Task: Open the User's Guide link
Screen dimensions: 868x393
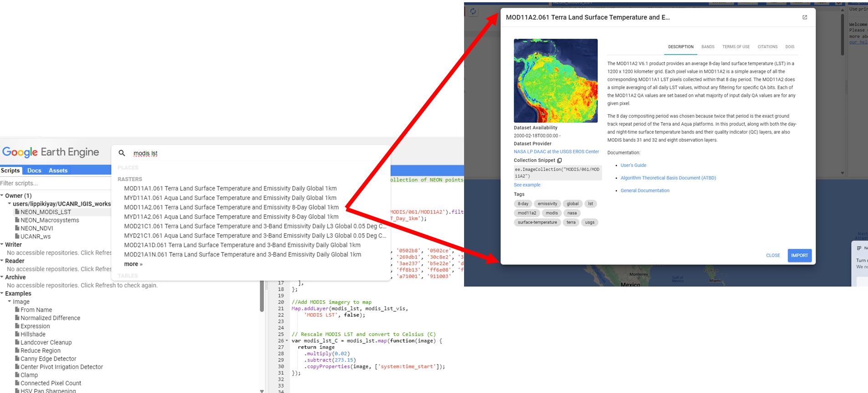Action: [633, 166]
